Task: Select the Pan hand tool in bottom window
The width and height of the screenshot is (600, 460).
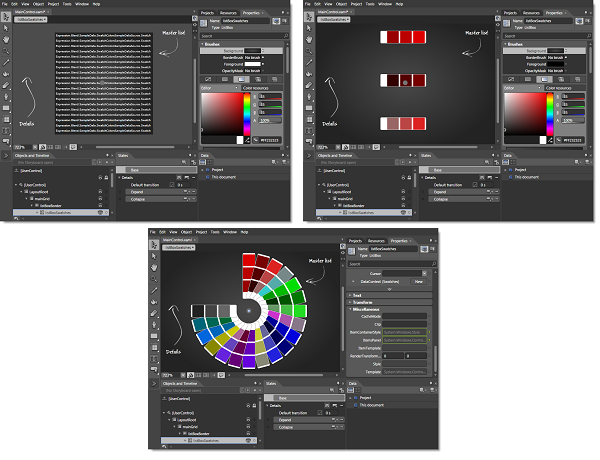Action: (x=154, y=268)
